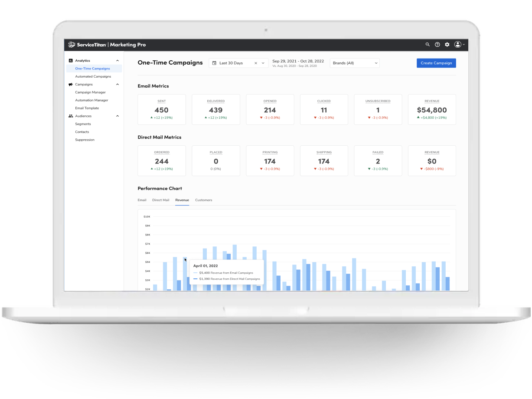Open search from the top bar
532x399 pixels.
tap(428, 45)
